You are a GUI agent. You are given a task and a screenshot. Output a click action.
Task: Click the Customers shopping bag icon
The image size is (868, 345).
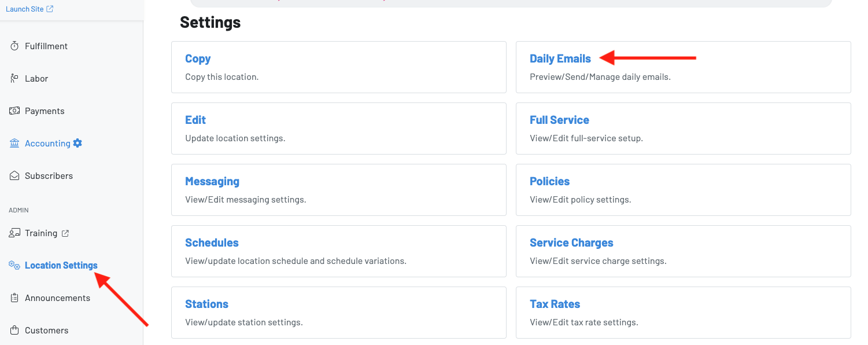[x=14, y=331]
